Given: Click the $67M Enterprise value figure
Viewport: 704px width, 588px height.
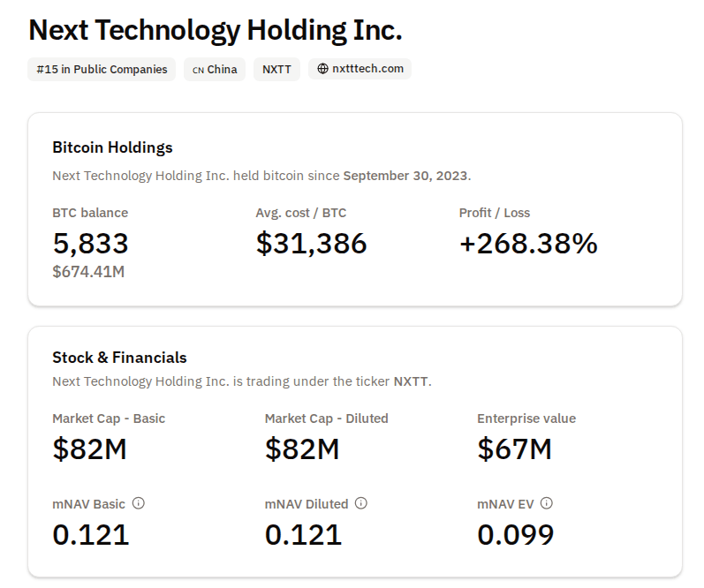Looking at the screenshot, I should click(x=514, y=449).
